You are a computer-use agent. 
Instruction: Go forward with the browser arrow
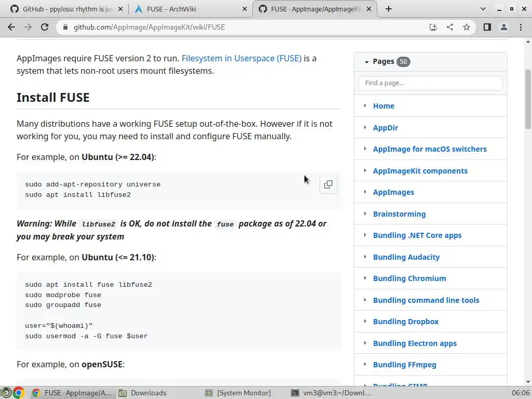pyautogui.click(x=28, y=27)
